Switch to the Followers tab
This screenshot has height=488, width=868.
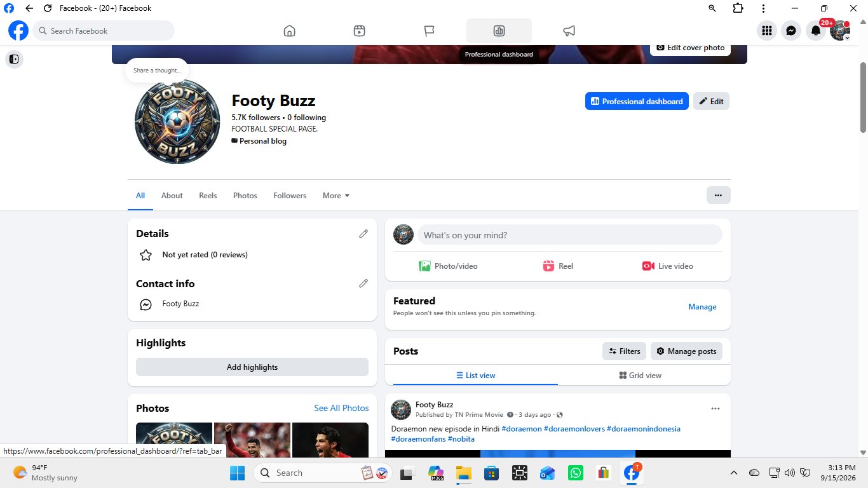[x=290, y=196]
